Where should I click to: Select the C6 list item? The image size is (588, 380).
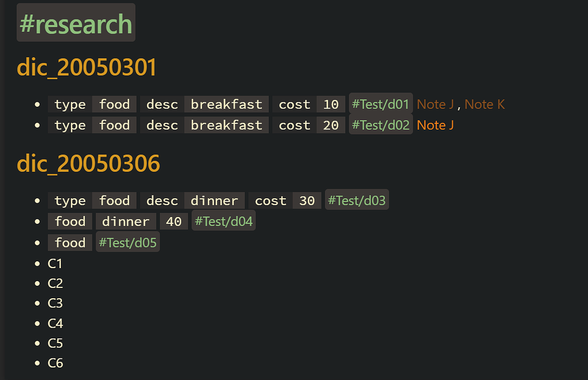click(x=55, y=363)
